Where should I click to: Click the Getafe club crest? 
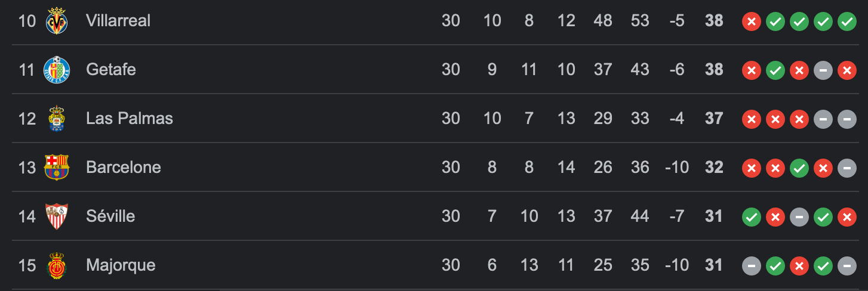pos(57,70)
